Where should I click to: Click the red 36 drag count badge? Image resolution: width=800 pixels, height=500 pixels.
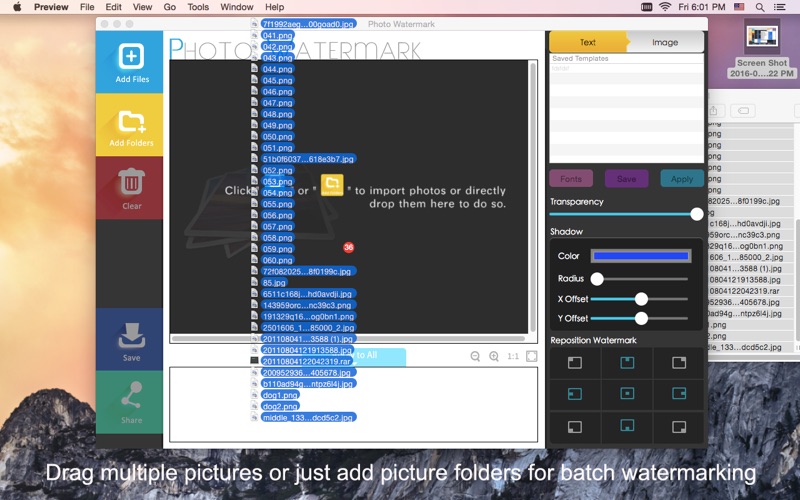(x=348, y=247)
